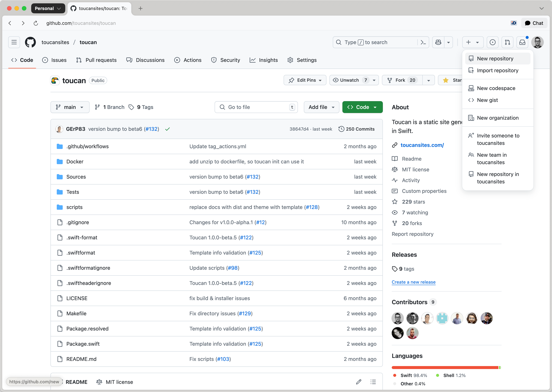Viewport: 552px width, 392px height.
Task: Open the Copilot chat icon in header
Action: point(438,42)
